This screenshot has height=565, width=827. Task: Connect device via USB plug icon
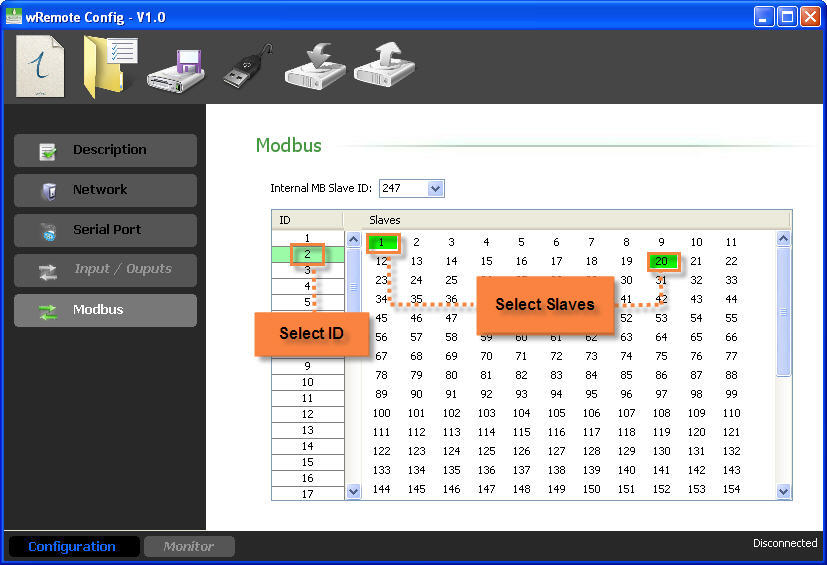click(x=248, y=66)
